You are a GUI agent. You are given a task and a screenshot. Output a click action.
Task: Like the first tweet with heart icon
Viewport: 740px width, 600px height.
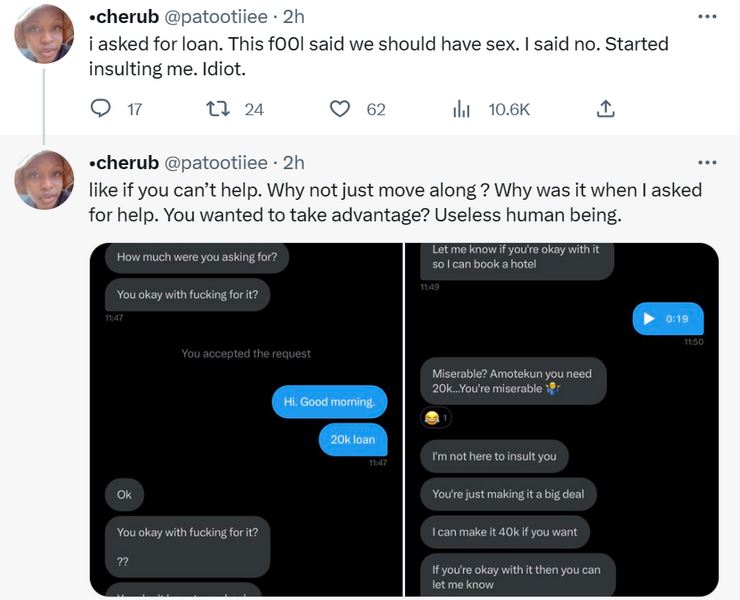[x=340, y=109]
